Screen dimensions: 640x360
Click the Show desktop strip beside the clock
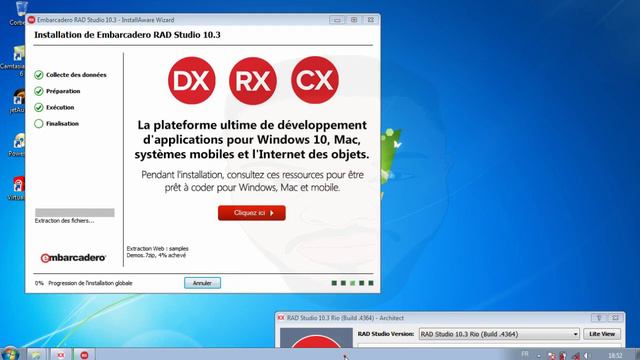[637, 354]
